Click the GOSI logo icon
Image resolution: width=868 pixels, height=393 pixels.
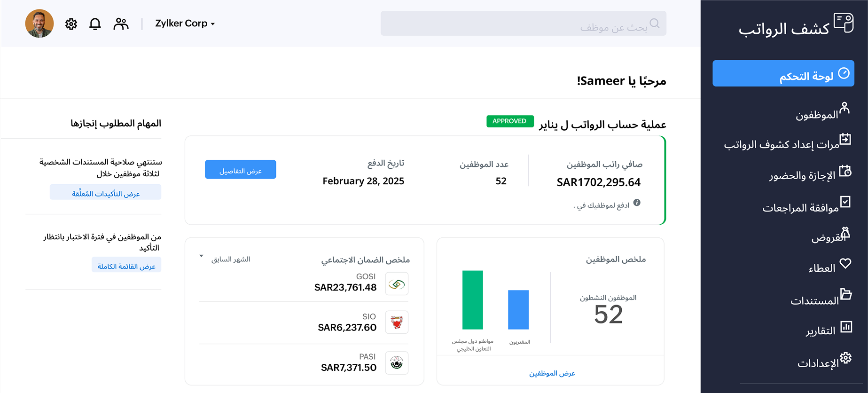(397, 284)
